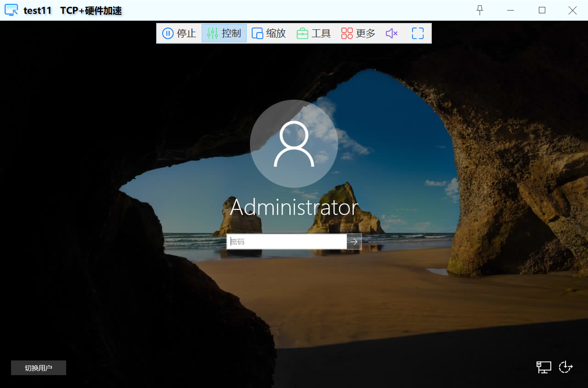This screenshot has height=388, width=588.
Task: Click the remote desktop app icon in the title bar
Action: pyautogui.click(x=11, y=10)
